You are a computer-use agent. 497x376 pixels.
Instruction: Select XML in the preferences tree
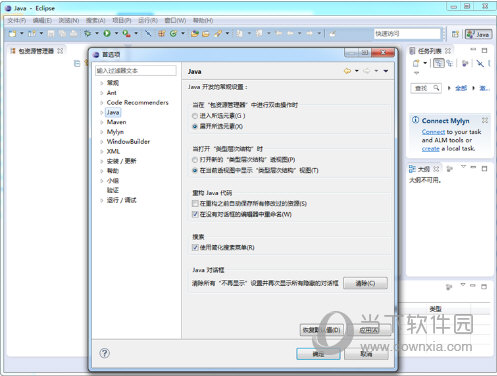(113, 151)
